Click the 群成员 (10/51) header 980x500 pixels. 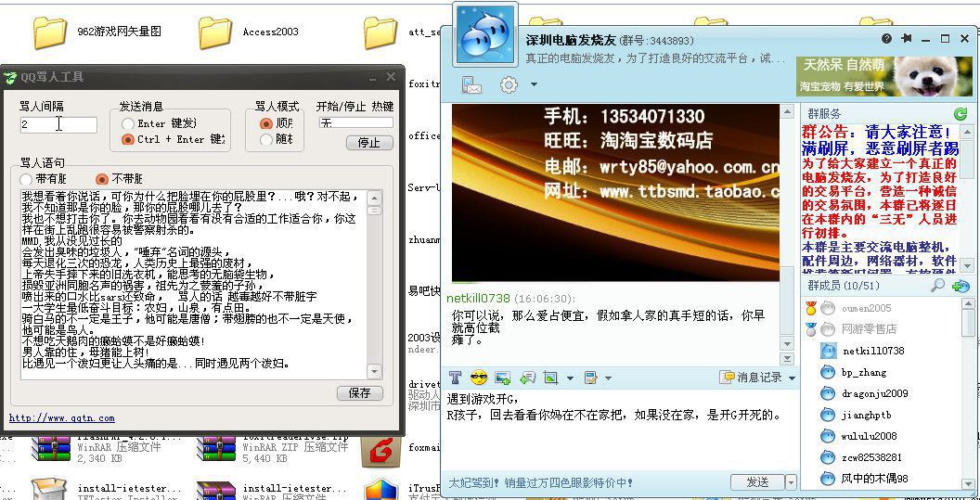pos(844,286)
